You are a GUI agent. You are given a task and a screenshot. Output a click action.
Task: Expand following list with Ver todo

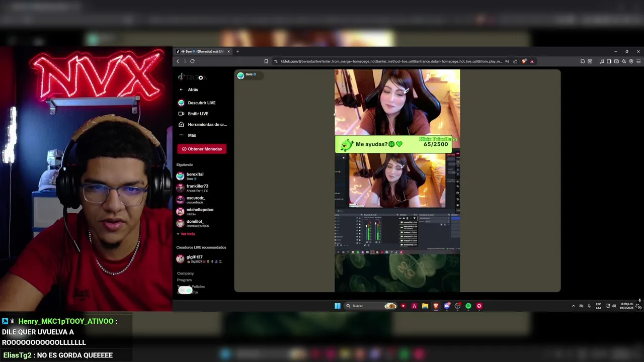click(186, 234)
